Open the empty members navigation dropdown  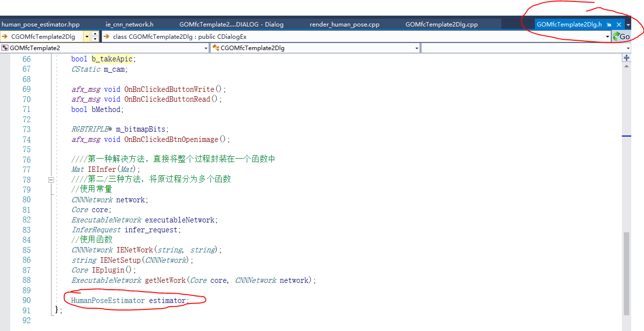(628, 48)
